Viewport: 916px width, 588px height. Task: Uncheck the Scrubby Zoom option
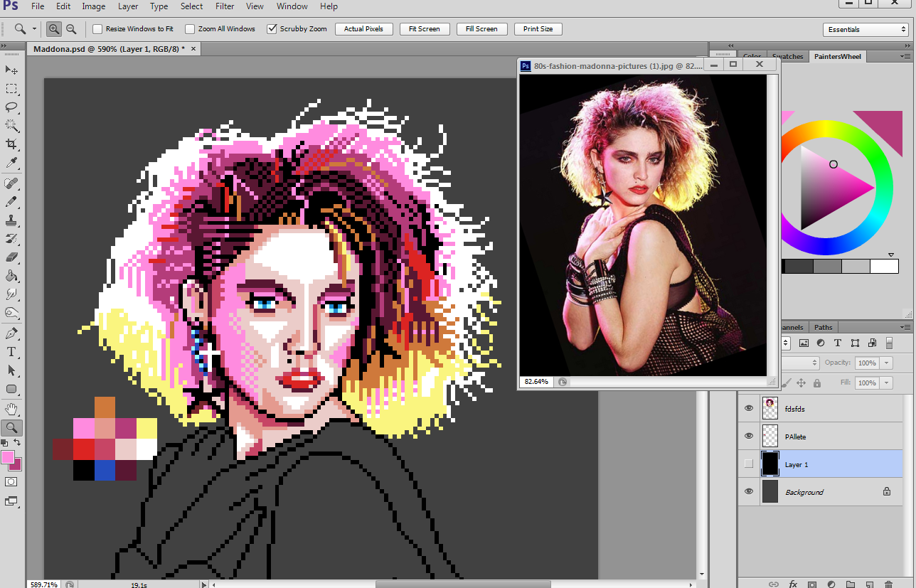point(272,29)
